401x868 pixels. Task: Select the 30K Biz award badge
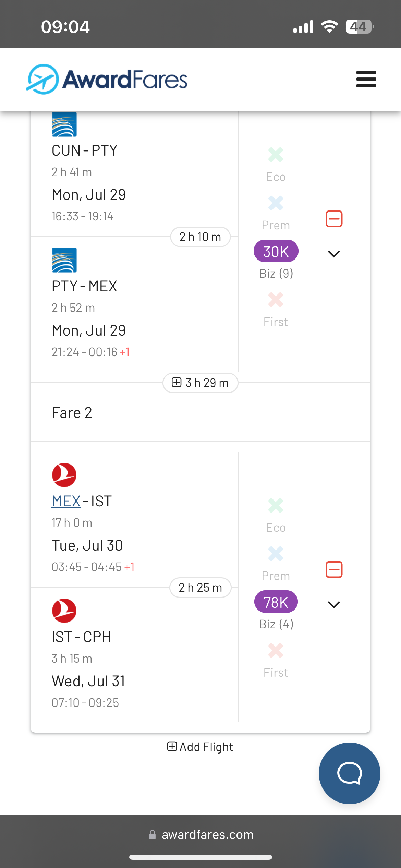276,251
